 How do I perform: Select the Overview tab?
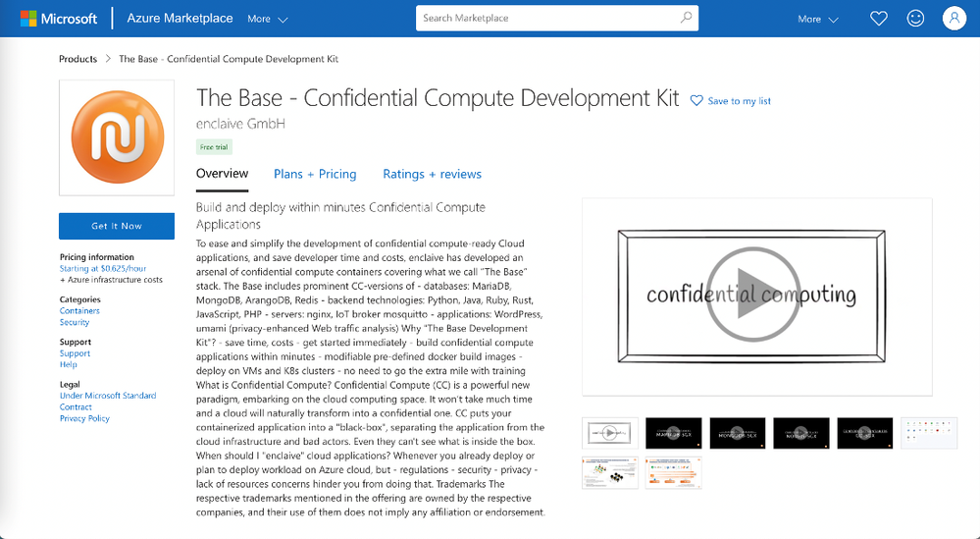[x=222, y=175]
